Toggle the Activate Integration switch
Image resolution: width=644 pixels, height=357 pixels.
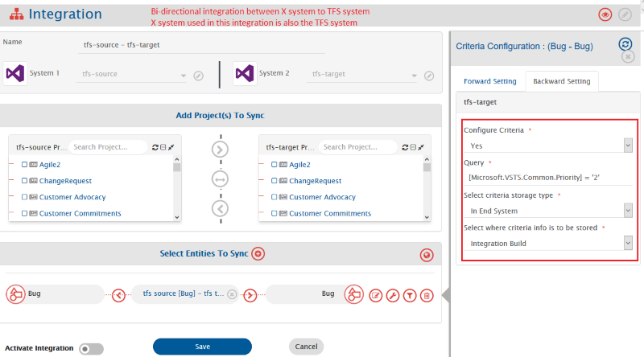point(91,349)
